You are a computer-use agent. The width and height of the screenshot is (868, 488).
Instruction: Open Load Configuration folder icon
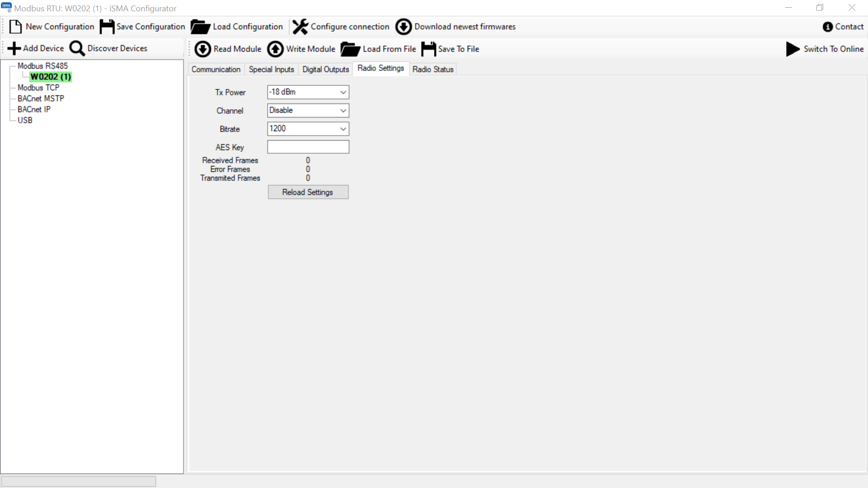tap(200, 27)
